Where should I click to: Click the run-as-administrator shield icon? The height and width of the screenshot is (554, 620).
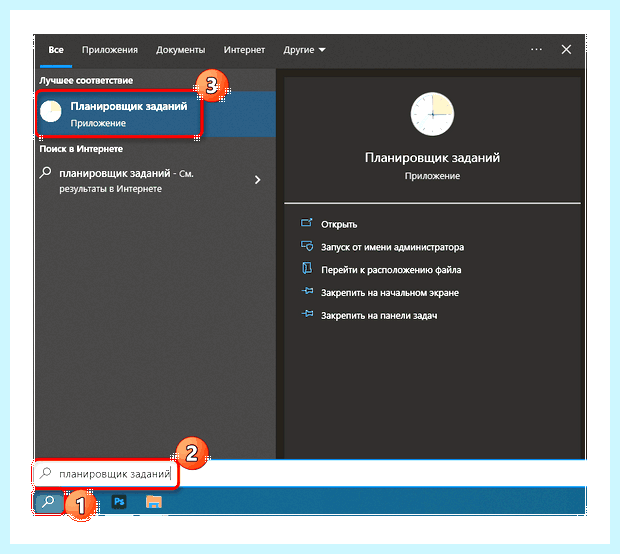306,246
